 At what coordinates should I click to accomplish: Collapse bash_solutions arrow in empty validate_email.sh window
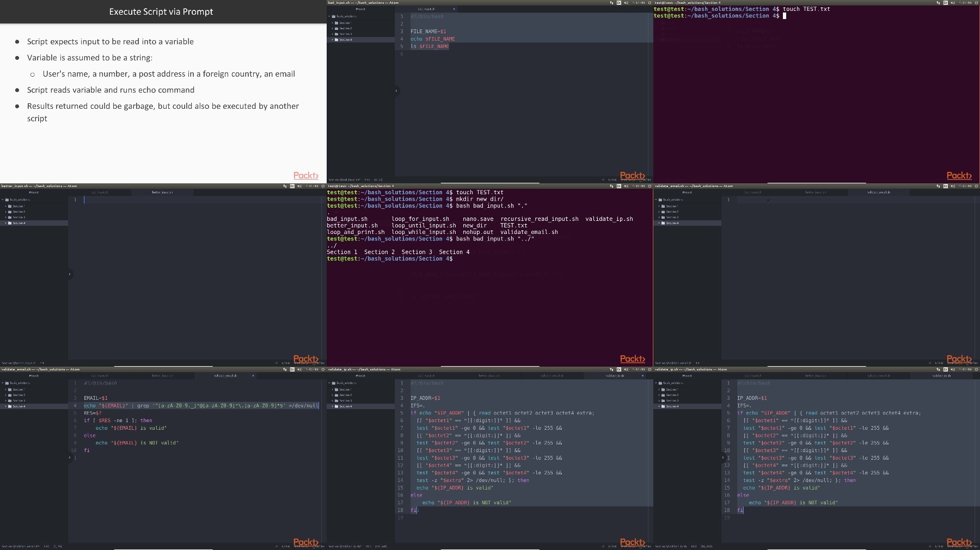click(656, 200)
